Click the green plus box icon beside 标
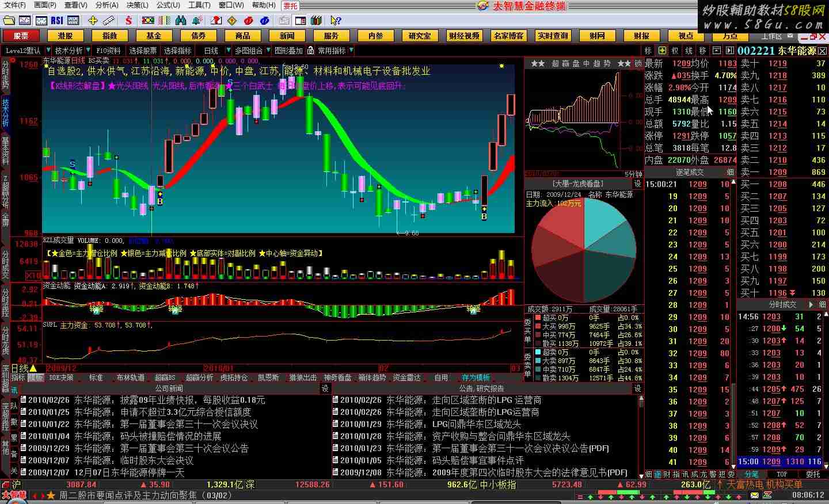Screen dimensions: 829x504 (x=663, y=51)
